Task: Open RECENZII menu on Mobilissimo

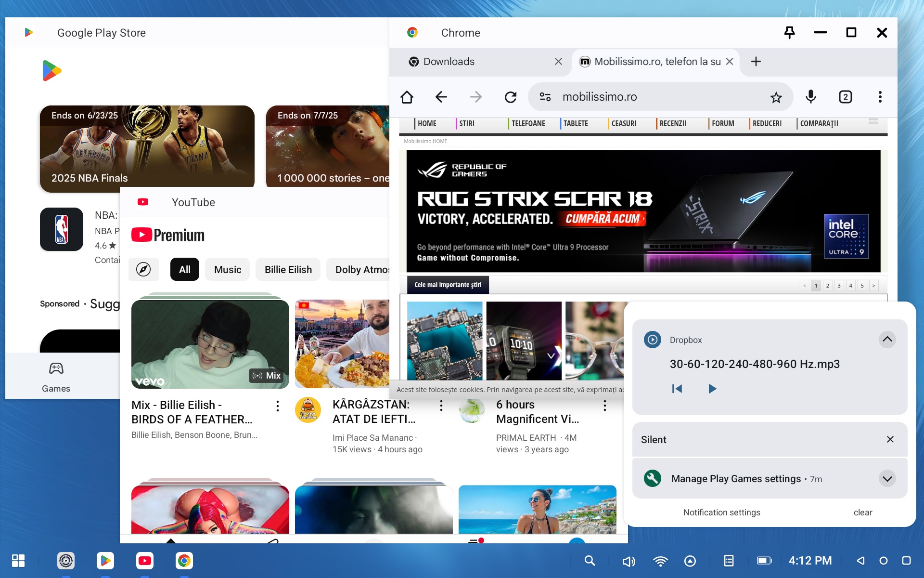Action: tap(672, 124)
